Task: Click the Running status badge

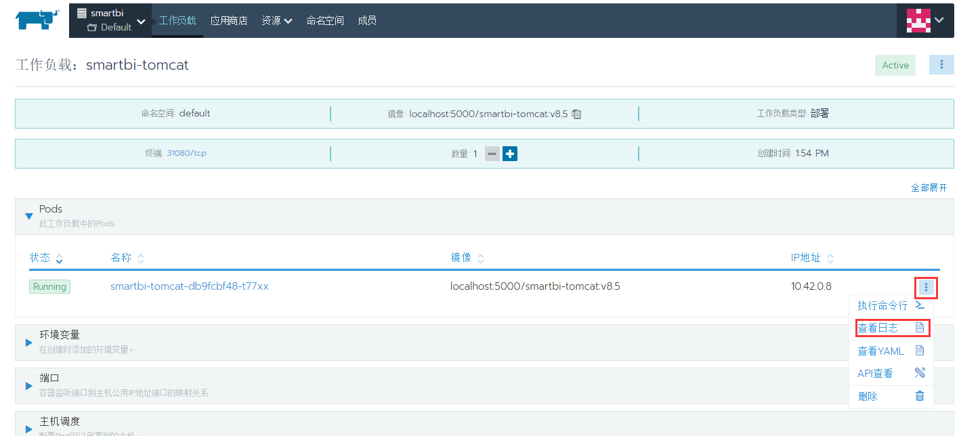Action: coord(49,286)
